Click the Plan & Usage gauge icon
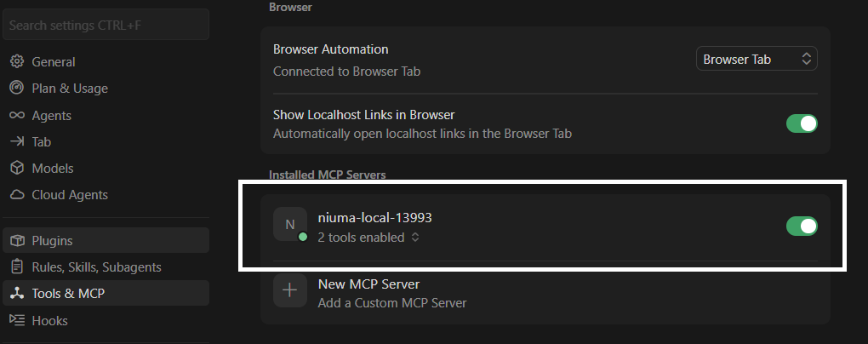The height and width of the screenshot is (344, 868). coord(17,88)
